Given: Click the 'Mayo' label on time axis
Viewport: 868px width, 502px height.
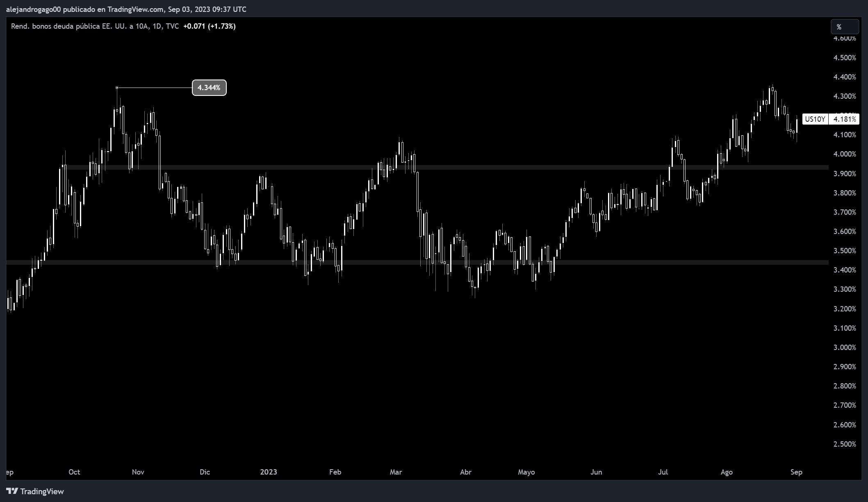Looking at the screenshot, I should pos(526,472).
